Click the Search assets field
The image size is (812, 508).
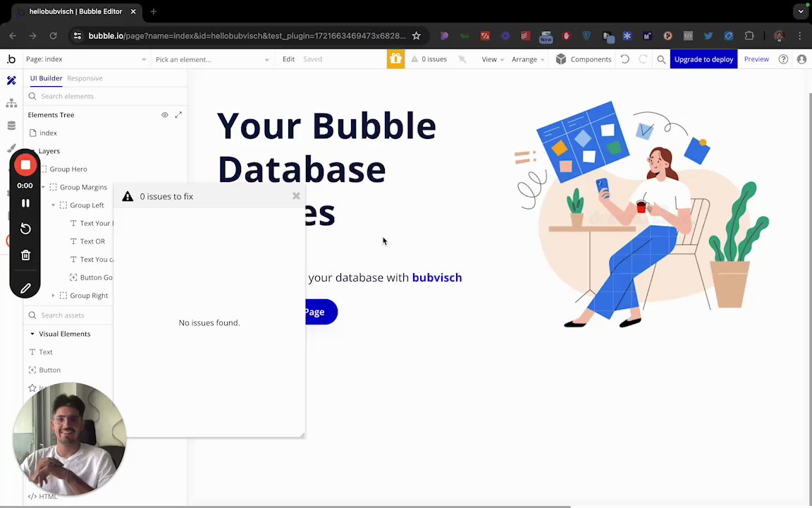pos(70,315)
